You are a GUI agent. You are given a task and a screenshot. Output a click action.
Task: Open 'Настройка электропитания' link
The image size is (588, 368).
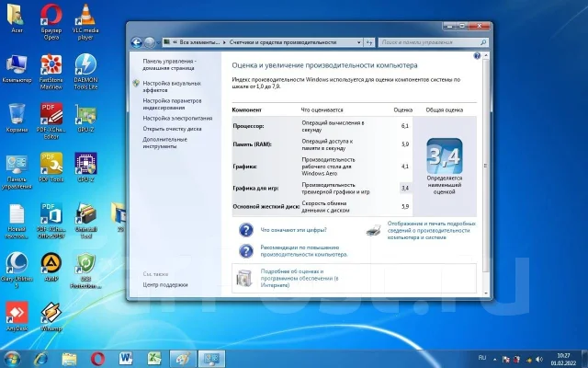[x=177, y=118]
